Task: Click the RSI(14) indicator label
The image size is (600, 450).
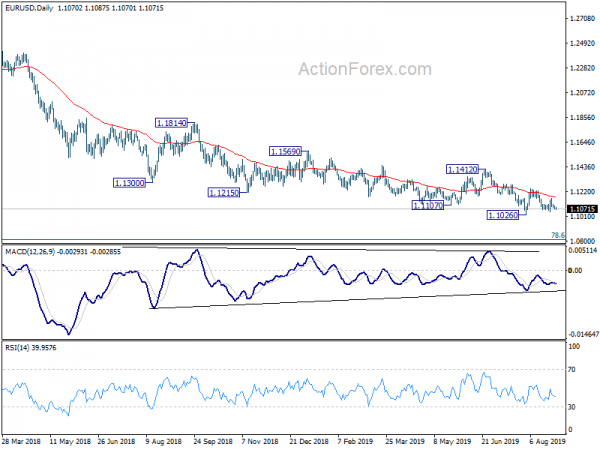Action: 18,347
